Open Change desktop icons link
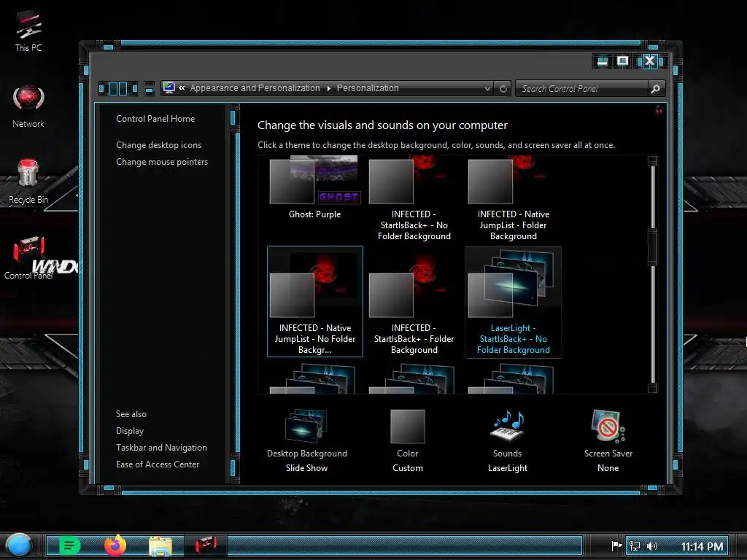The height and width of the screenshot is (560, 747). click(x=158, y=145)
